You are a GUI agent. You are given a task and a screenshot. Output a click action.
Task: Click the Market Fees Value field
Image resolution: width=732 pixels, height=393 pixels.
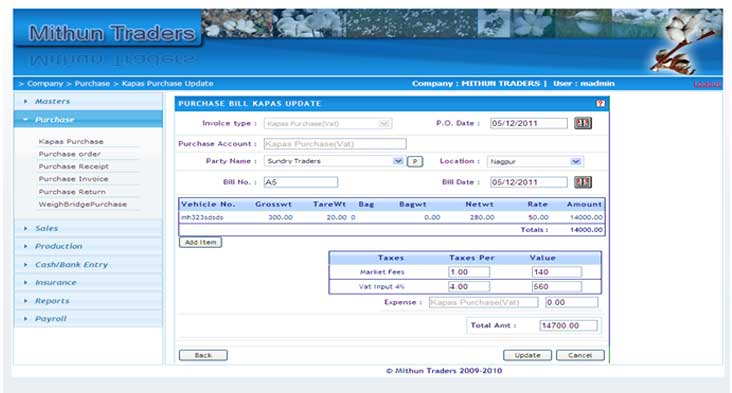[x=556, y=272]
